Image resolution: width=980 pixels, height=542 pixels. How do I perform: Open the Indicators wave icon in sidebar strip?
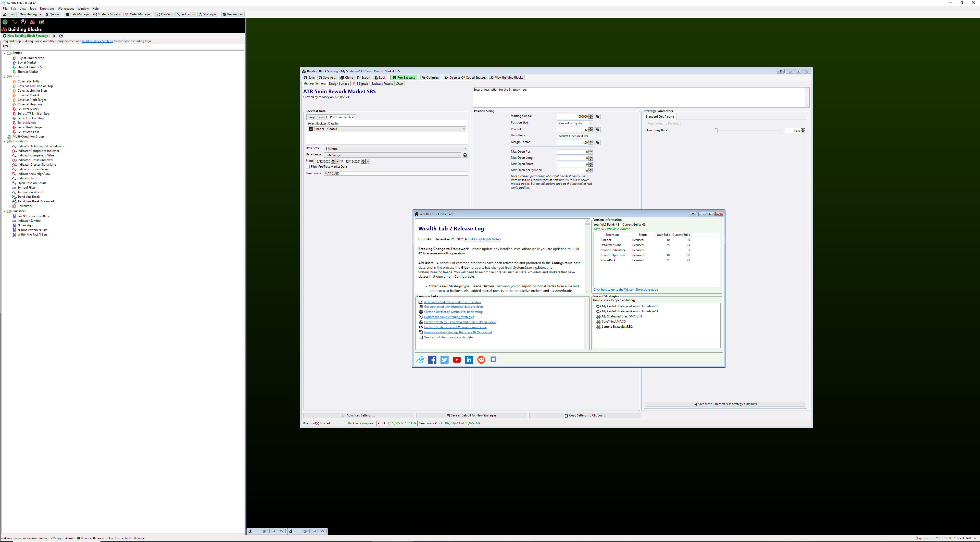pyautogui.click(x=14, y=22)
